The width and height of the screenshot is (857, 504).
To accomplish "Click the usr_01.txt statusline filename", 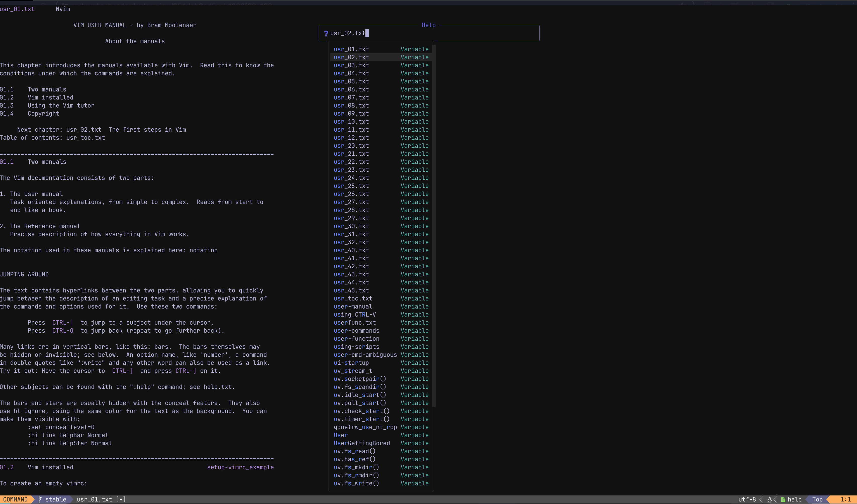I will pyautogui.click(x=94, y=499).
